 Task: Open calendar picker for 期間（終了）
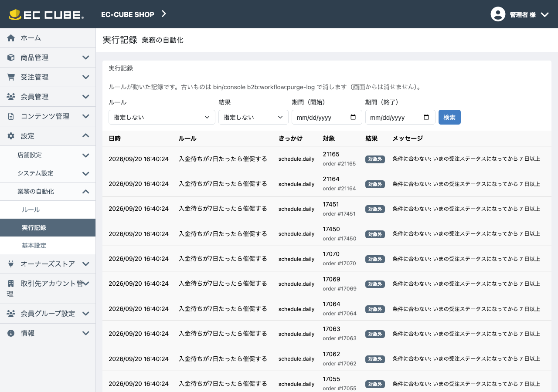pos(426,117)
